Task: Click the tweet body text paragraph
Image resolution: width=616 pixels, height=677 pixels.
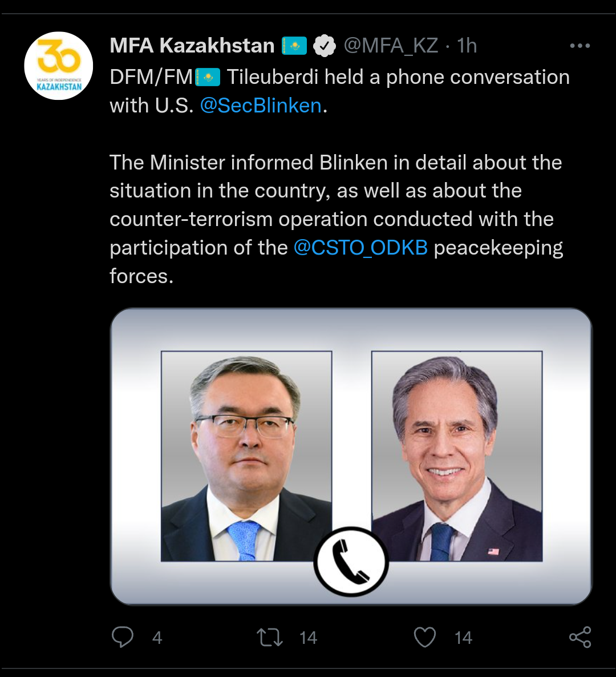Action: (x=336, y=219)
